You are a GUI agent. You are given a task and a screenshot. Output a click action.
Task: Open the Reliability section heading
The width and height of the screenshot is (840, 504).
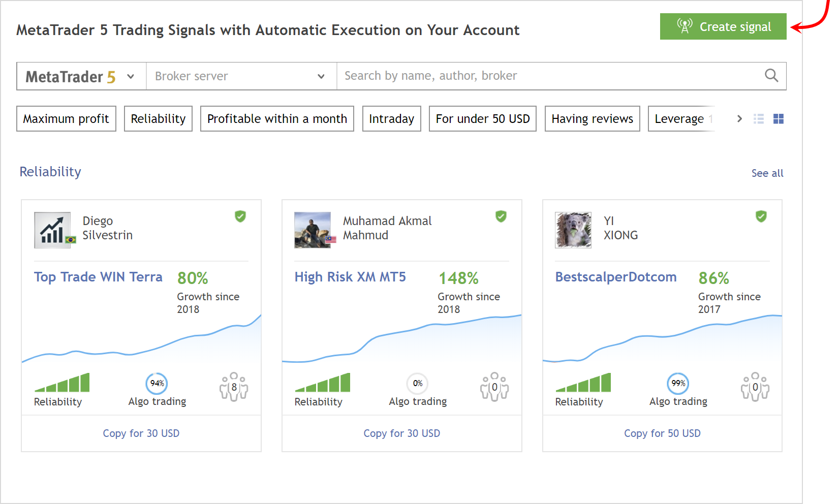click(x=50, y=172)
